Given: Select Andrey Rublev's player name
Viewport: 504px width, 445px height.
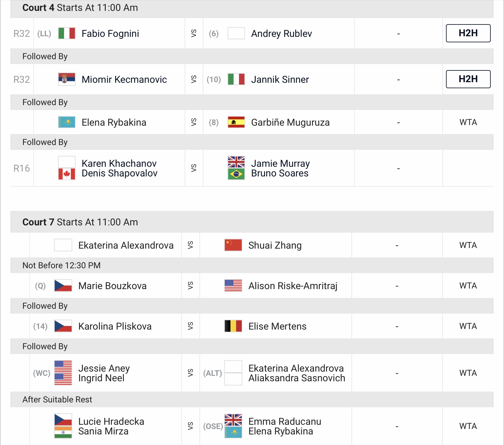Looking at the screenshot, I should point(282,34).
